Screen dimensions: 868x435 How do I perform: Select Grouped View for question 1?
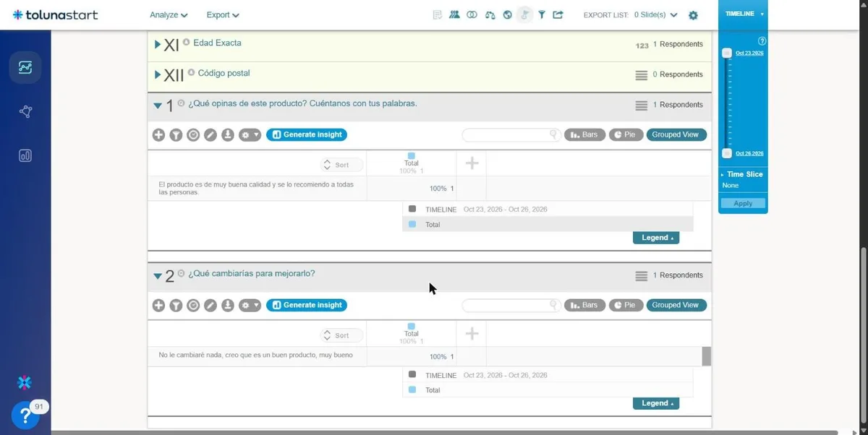[x=676, y=134]
